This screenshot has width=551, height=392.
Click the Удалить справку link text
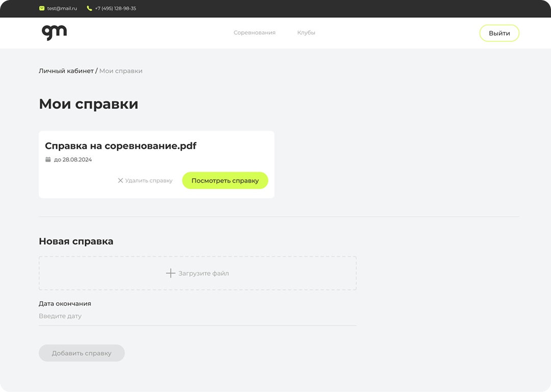click(x=148, y=181)
